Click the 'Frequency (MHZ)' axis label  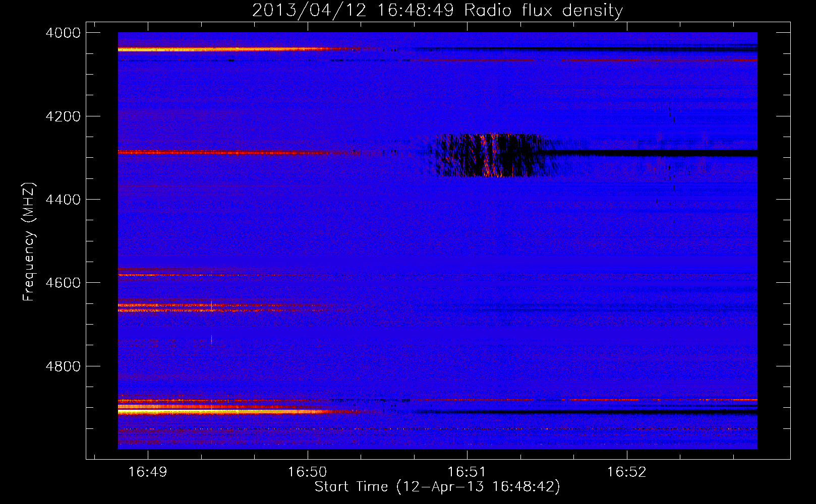point(29,242)
